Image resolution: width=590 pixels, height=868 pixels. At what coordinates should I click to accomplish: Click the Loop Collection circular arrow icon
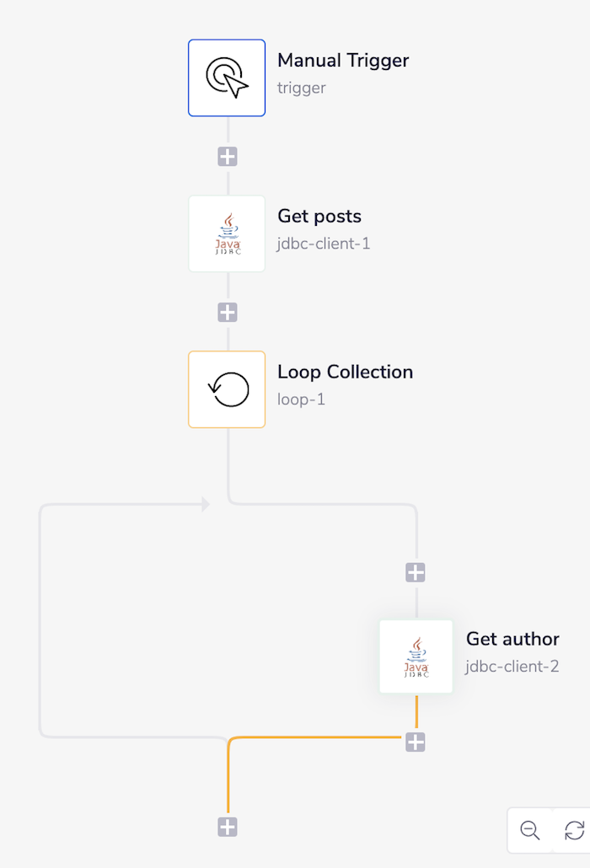coord(227,389)
